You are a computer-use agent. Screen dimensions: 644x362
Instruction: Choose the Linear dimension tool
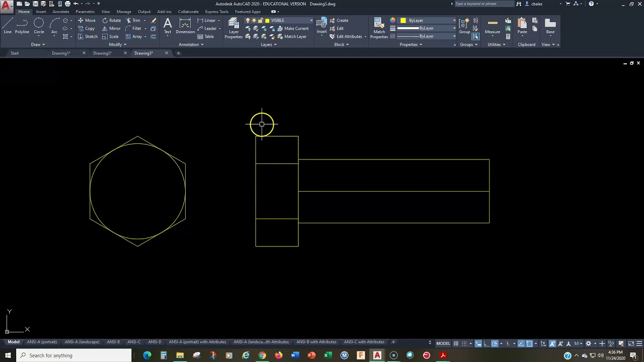pyautogui.click(x=206, y=21)
